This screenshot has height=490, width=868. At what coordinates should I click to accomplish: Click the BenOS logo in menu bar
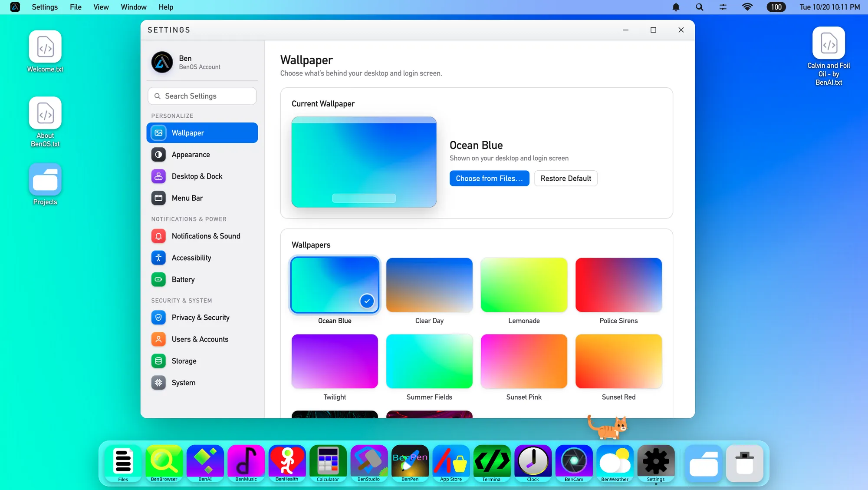click(x=15, y=7)
